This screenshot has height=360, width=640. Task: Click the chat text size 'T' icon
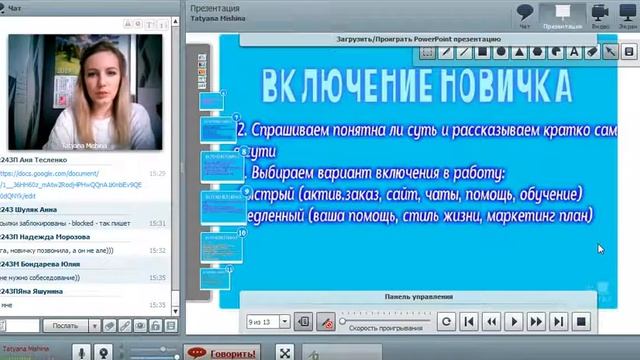click(150, 25)
